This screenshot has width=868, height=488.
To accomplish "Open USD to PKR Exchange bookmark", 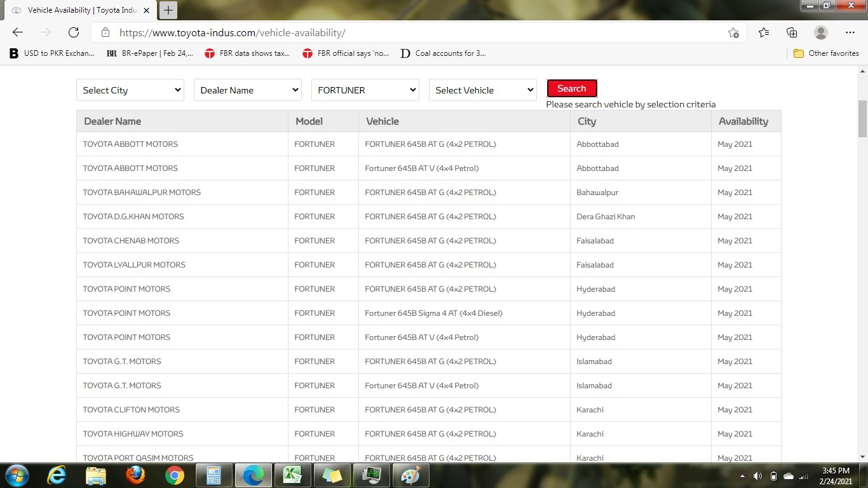I will (52, 53).
